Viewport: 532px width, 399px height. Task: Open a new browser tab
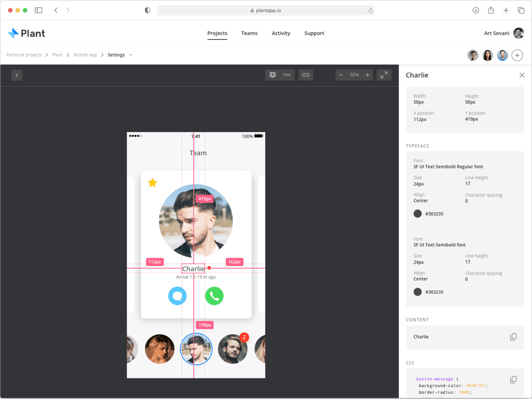[506, 10]
